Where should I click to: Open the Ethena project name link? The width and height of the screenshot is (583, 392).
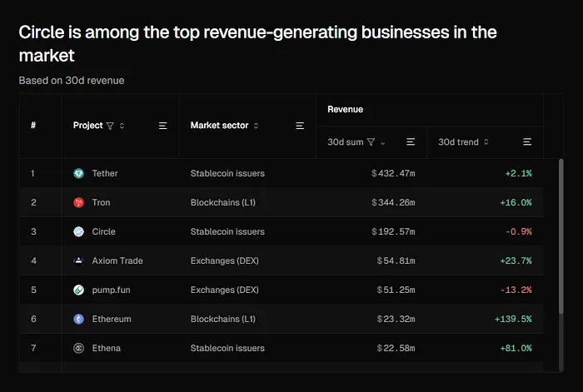[107, 348]
